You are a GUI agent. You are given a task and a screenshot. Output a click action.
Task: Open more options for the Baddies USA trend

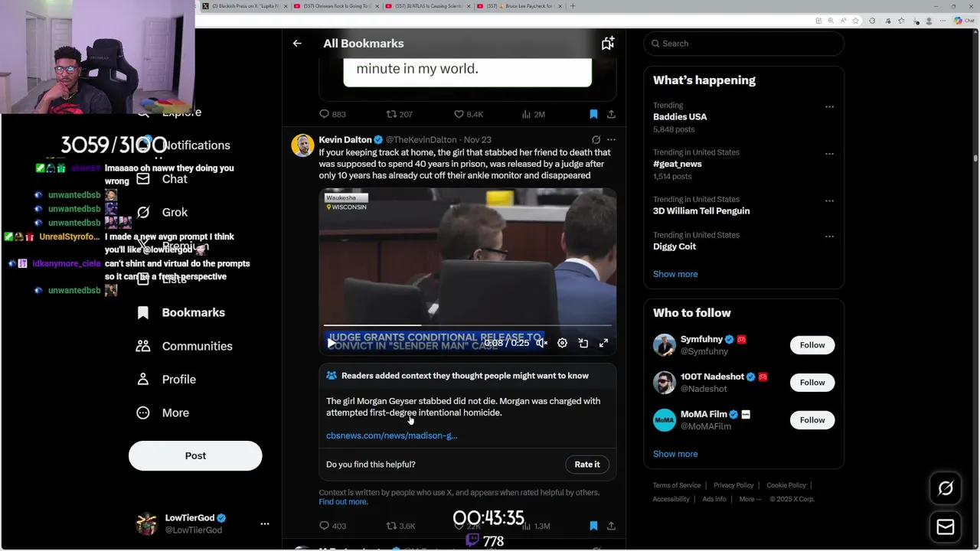pyautogui.click(x=829, y=106)
